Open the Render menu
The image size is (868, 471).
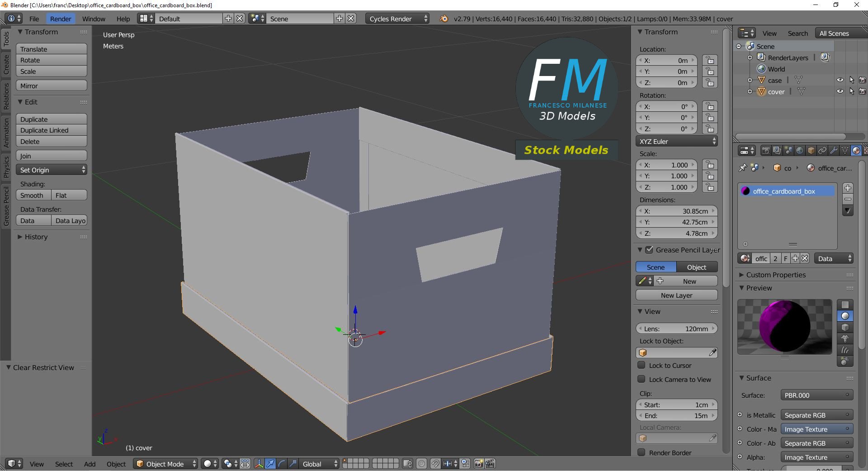61,19
